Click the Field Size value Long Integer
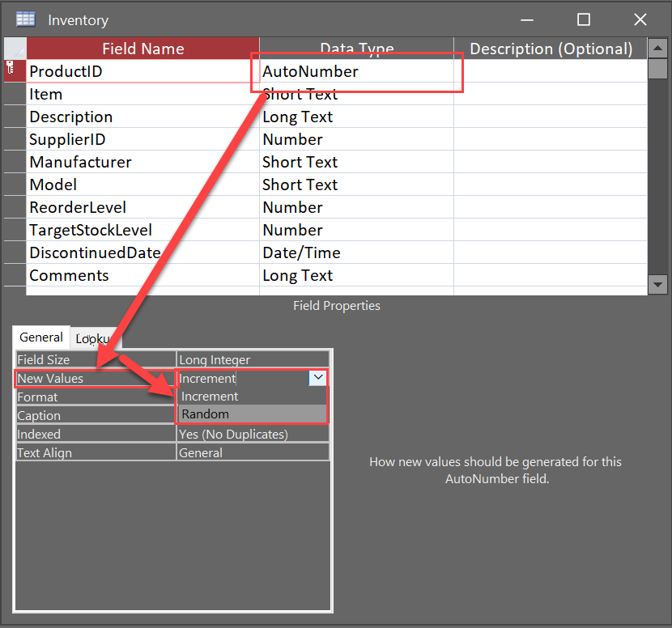 click(253, 359)
